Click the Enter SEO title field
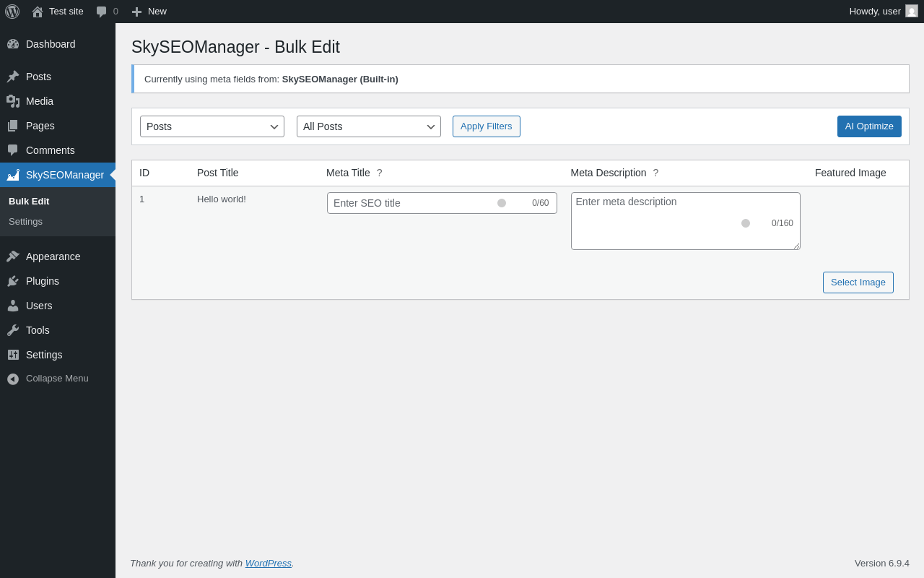Image resolution: width=924 pixels, height=578 pixels. (411, 203)
